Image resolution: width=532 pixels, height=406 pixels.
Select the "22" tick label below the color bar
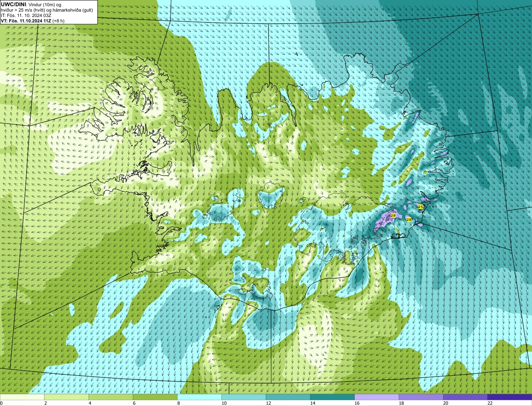tap(490, 403)
